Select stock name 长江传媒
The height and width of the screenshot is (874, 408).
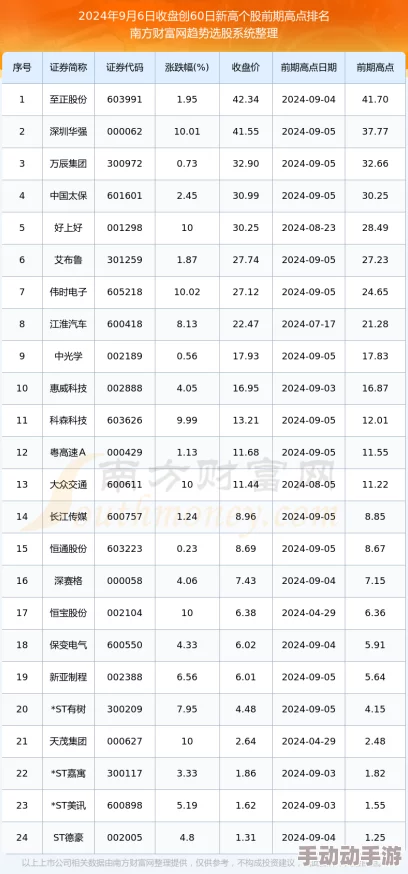[x=69, y=517]
